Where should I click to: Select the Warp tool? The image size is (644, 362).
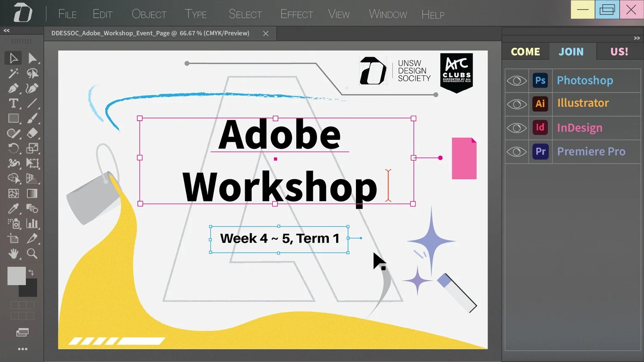coord(13,163)
